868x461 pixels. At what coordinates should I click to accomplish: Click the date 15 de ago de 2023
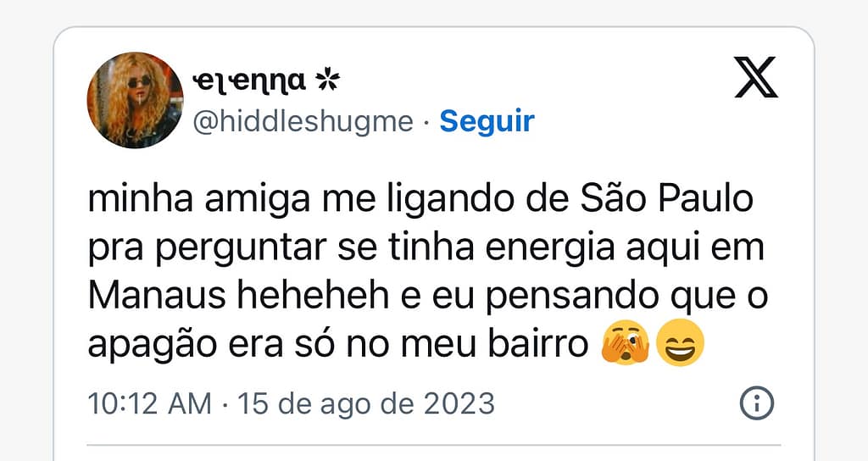coord(366,403)
